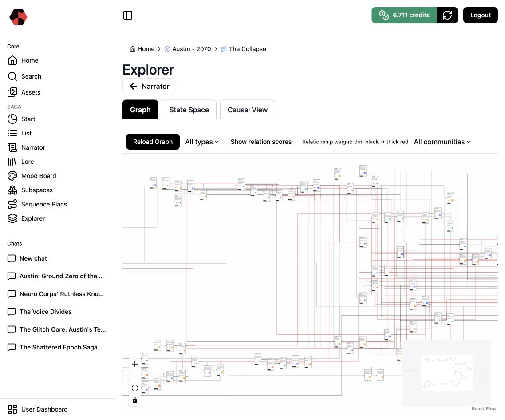Open Austin - 2070 breadcrumb link
The width and height of the screenshot is (505, 420).
(x=192, y=49)
